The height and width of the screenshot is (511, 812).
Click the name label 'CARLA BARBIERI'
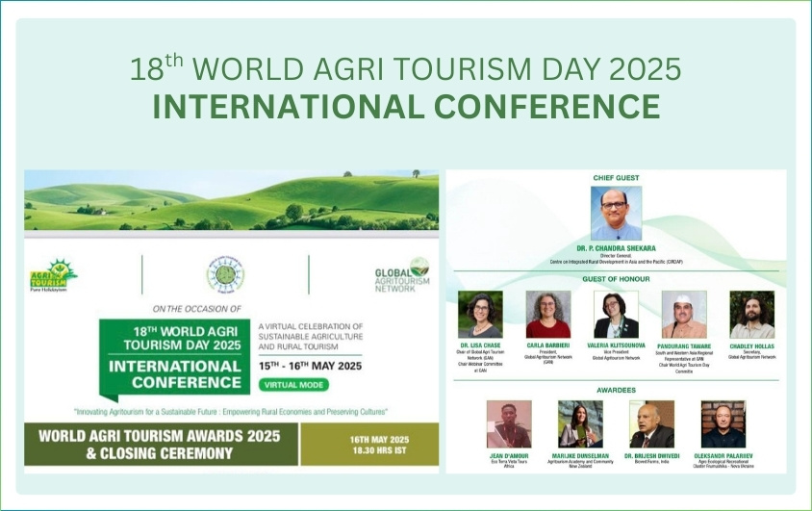click(548, 345)
